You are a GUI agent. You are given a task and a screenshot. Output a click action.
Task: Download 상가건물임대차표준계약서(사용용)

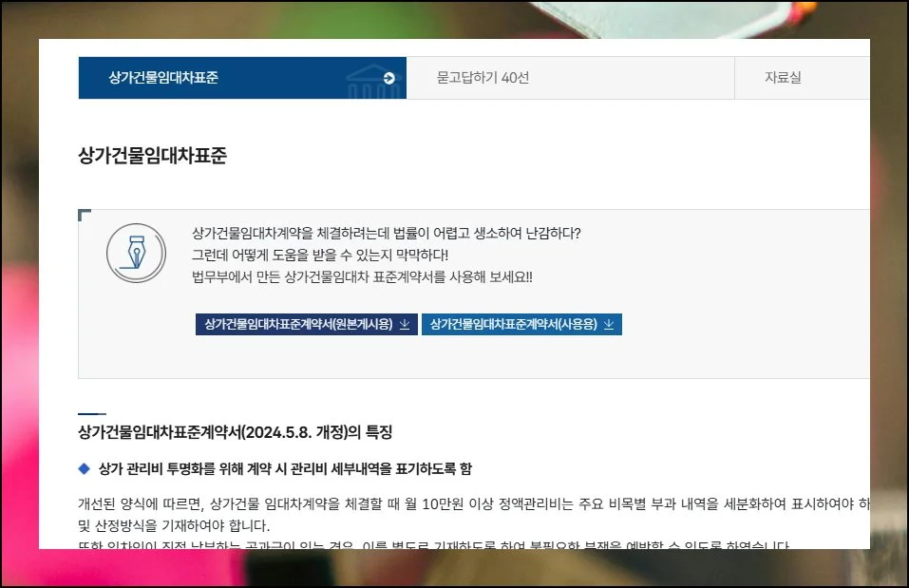coord(513,325)
